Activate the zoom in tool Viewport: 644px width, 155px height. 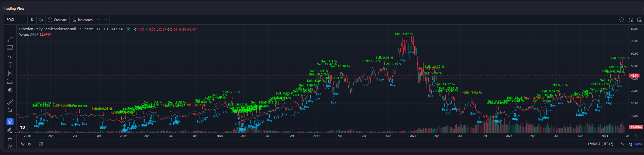(10, 110)
